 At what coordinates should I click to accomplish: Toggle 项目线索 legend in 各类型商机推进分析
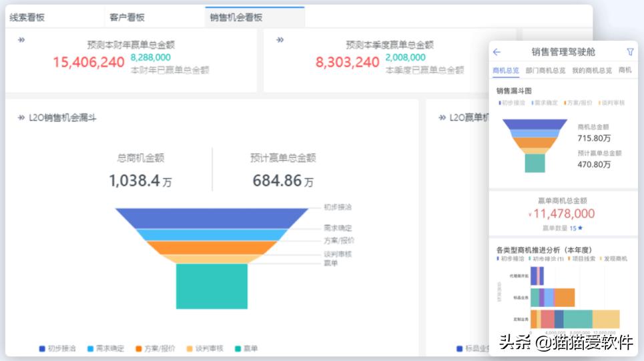(x=581, y=259)
